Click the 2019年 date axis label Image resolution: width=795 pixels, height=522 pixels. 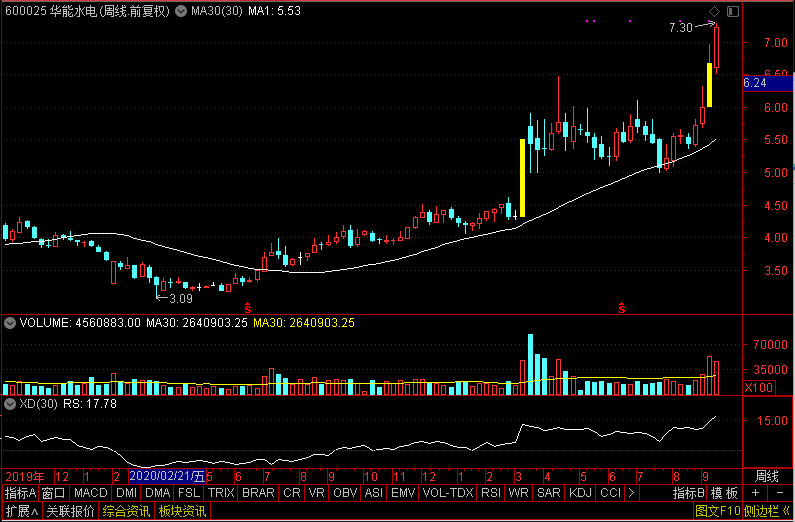pyautogui.click(x=25, y=476)
